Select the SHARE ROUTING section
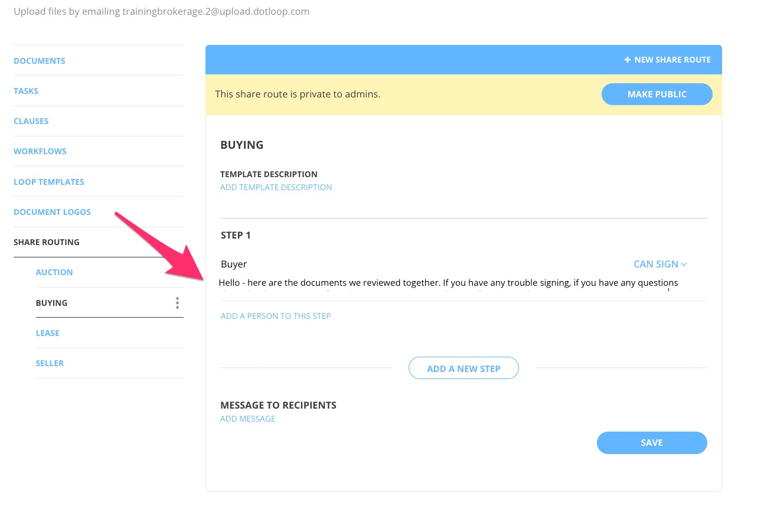764x532 pixels. [46, 241]
